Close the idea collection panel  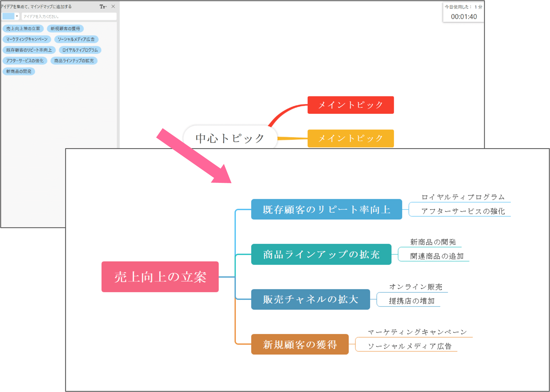tap(113, 6)
